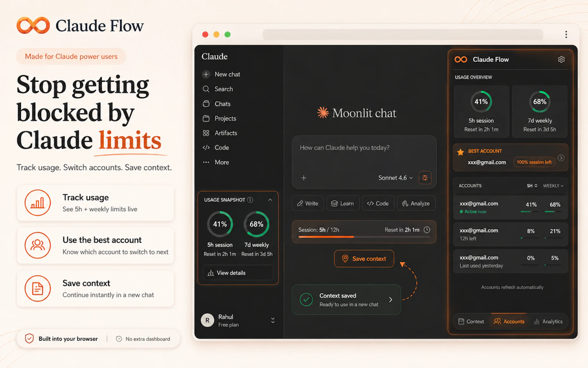The image size is (588, 368).
Task: Click the Write suggestion chip
Action: 308,204
